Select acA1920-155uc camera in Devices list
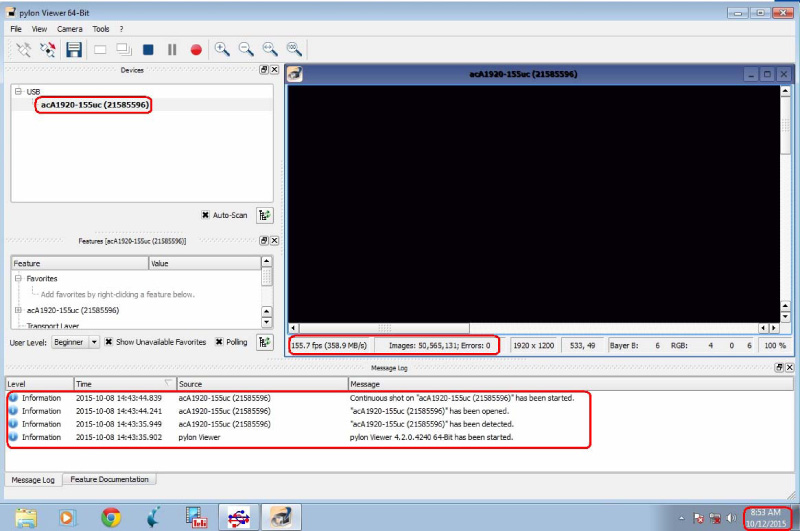 (x=95, y=104)
